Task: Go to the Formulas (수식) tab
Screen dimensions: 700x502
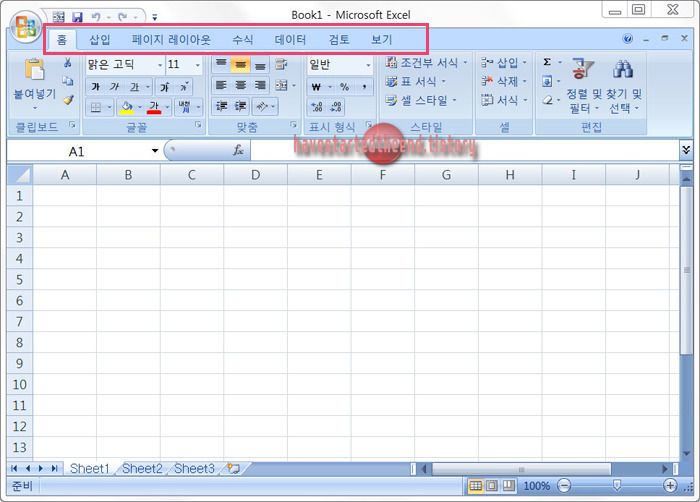Action: point(242,40)
